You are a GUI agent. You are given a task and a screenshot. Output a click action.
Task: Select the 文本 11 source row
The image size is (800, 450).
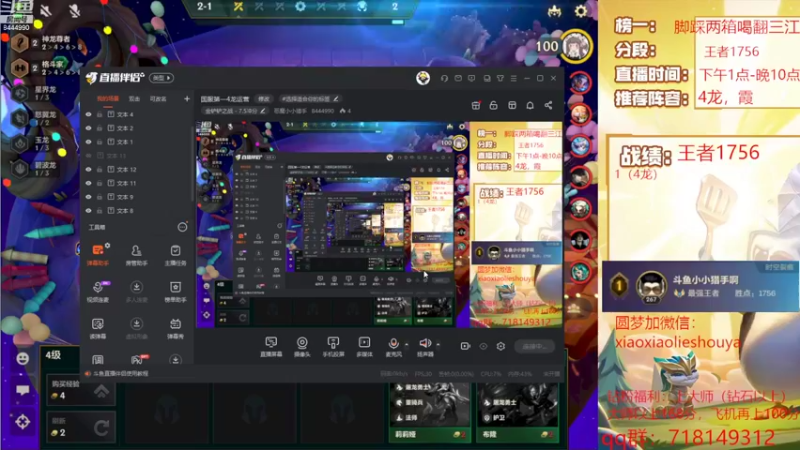point(138,183)
